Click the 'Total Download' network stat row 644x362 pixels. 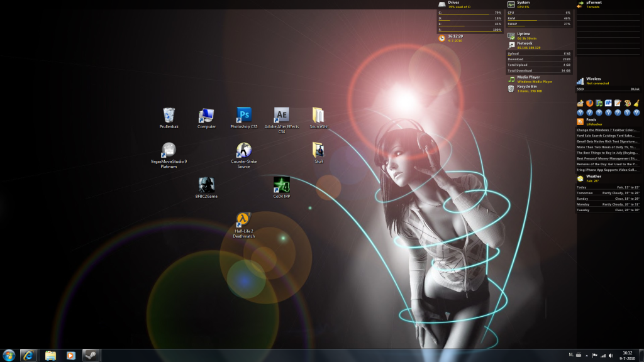539,70
